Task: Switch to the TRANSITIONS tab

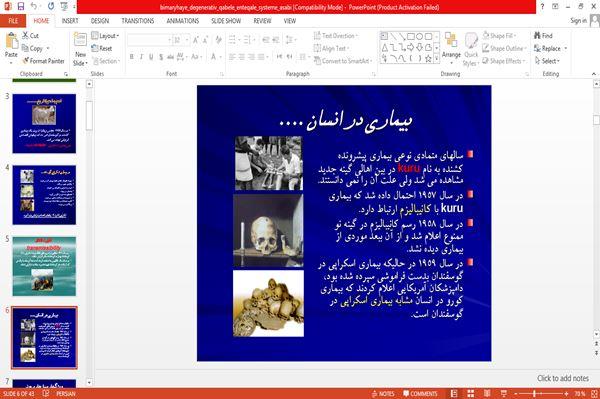Action: point(138,21)
